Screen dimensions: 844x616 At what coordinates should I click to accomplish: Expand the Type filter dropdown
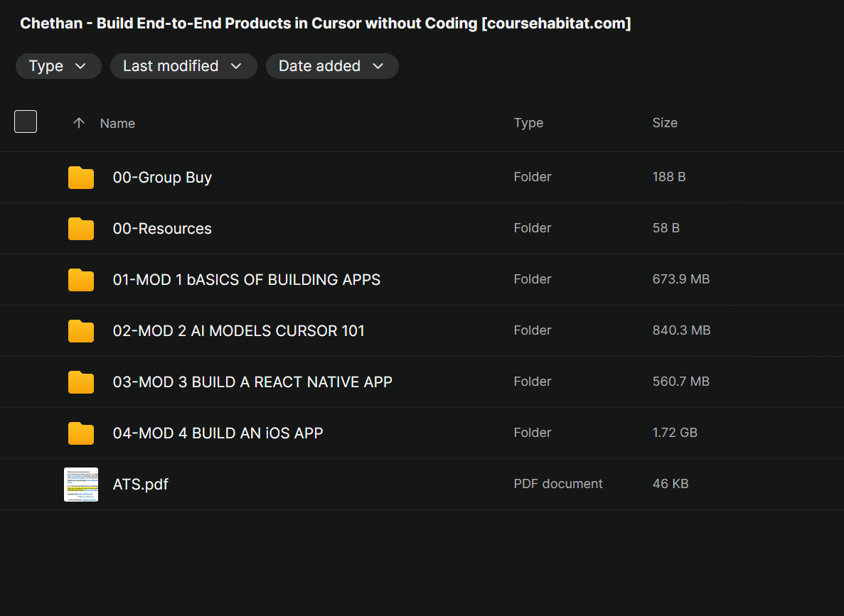(58, 66)
